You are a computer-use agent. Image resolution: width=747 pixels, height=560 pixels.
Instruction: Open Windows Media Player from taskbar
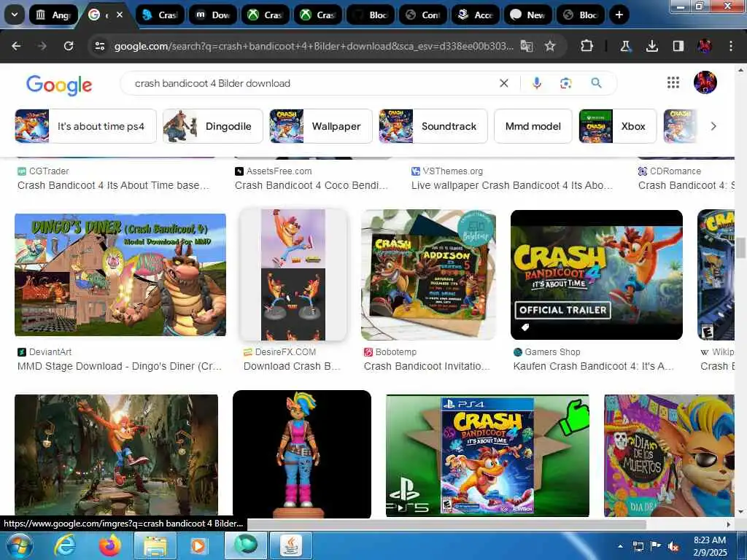point(198,545)
